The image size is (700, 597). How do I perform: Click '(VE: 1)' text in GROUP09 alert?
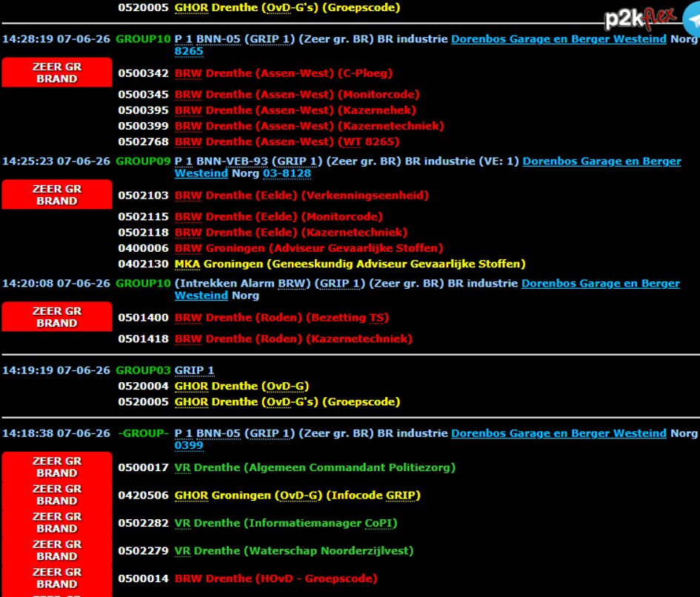[499, 161]
